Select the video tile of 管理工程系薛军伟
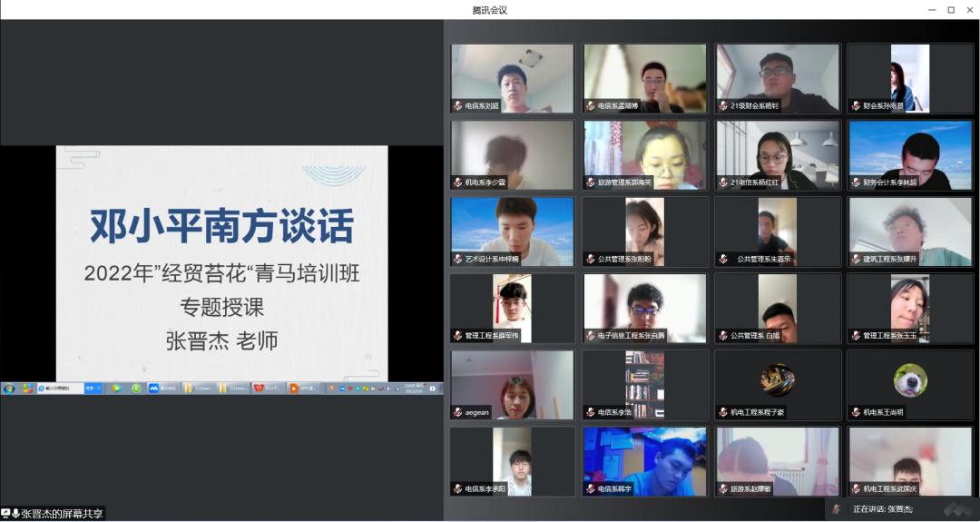980x522 pixels. 513,308
